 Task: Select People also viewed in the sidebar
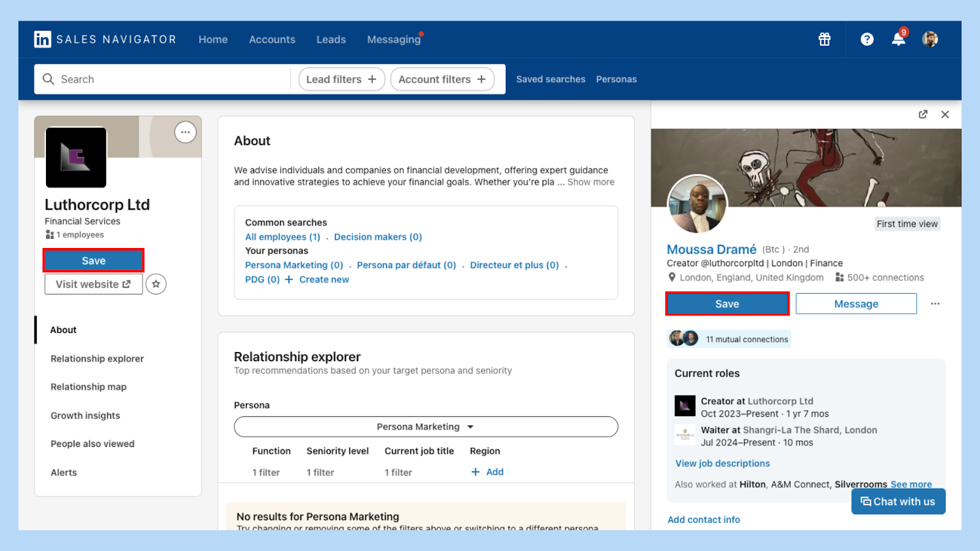(x=92, y=444)
